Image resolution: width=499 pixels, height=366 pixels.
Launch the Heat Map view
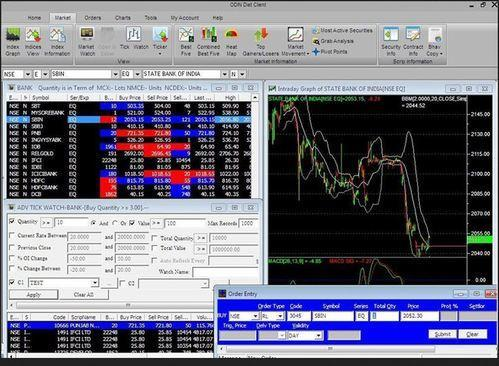231,42
